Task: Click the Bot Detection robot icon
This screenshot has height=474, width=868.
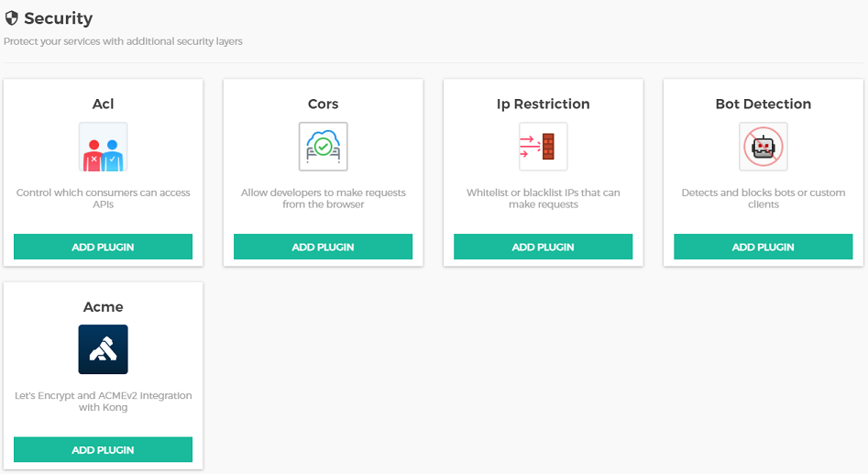Action: click(763, 147)
